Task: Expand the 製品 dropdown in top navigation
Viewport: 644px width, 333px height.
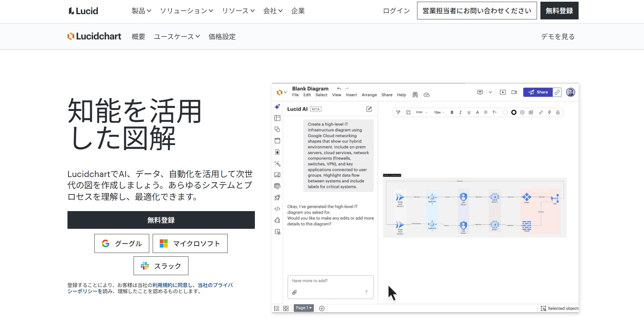Action: [x=141, y=11]
